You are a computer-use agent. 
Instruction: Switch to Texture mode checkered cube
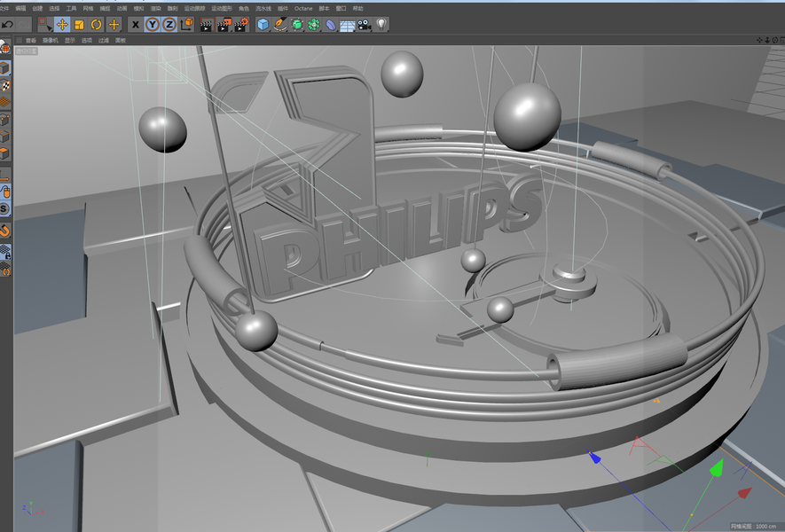tap(5, 85)
